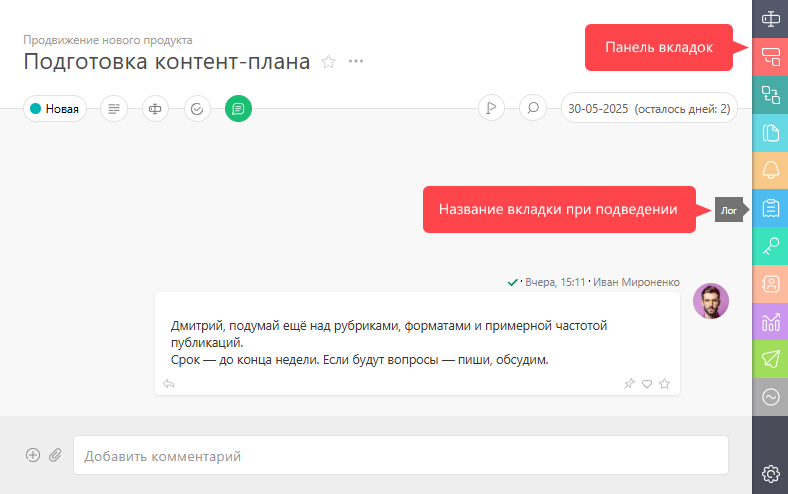Open the bell notifications tab in sidebar
The height and width of the screenshot is (494, 788).
pos(770,170)
